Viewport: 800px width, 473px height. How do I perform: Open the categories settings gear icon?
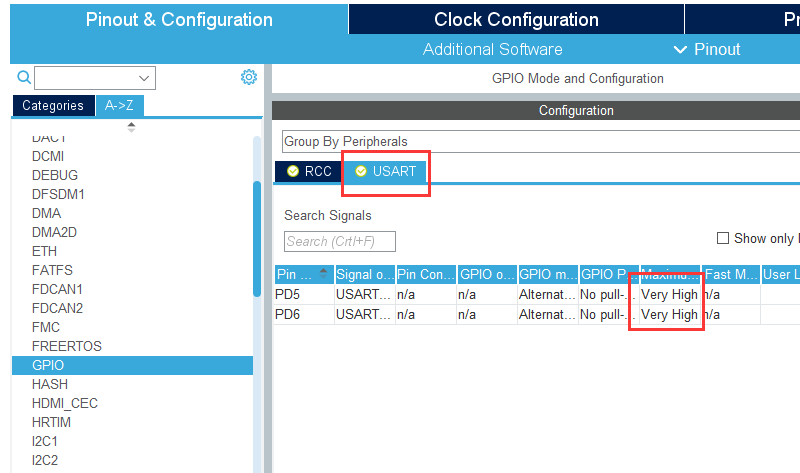pos(249,77)
